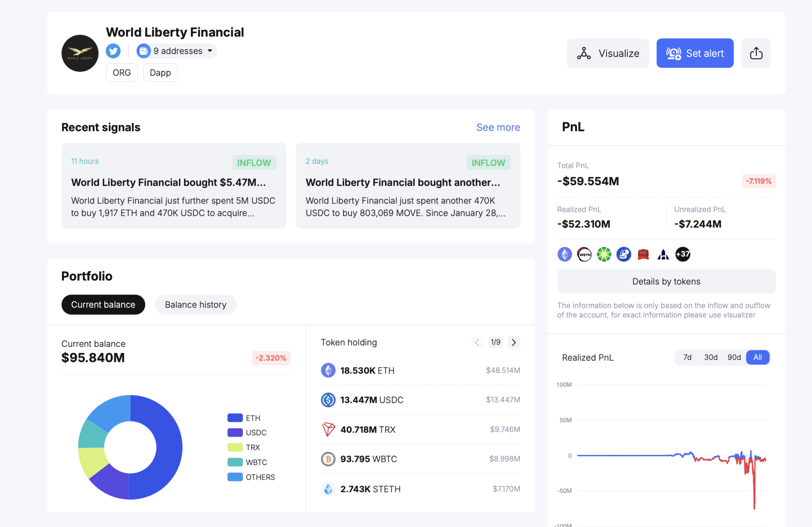Open the 11 hours inflow signal card
Image resolution: width=812 pixels, height=527 pixels.
coord(173,186)
